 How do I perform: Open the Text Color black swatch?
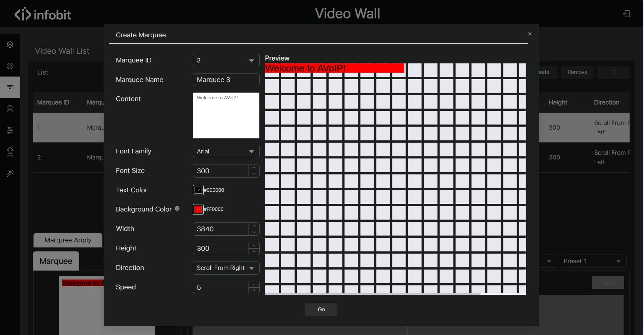point(198,190)
